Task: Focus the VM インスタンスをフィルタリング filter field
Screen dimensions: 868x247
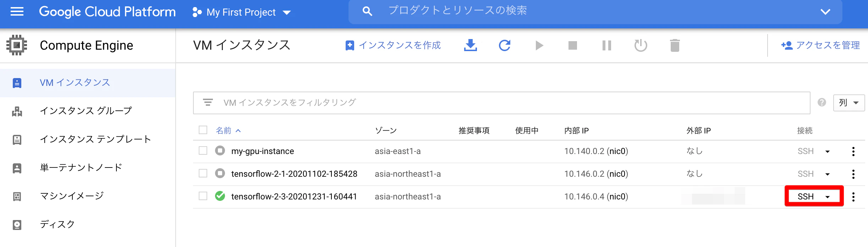Action: (x=501, y=103)
